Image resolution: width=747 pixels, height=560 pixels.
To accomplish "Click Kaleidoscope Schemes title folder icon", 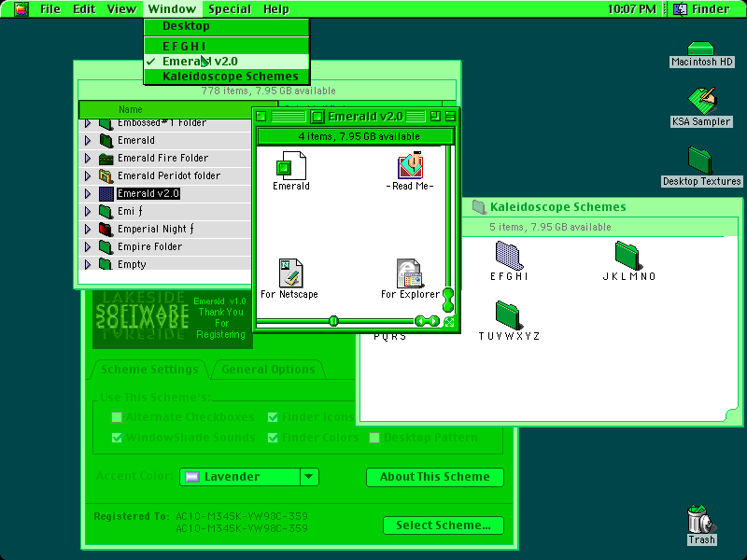I will tap(478, 206).
